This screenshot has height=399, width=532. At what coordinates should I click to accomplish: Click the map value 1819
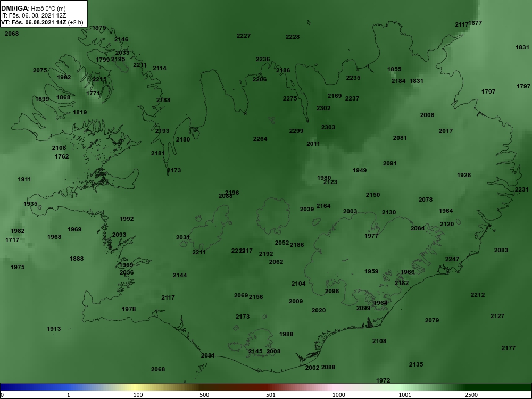click(80, 112)
